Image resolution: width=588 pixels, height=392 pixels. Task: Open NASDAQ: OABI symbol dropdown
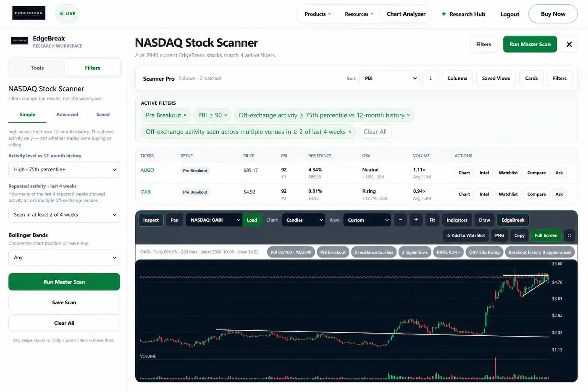coord(214,220)
